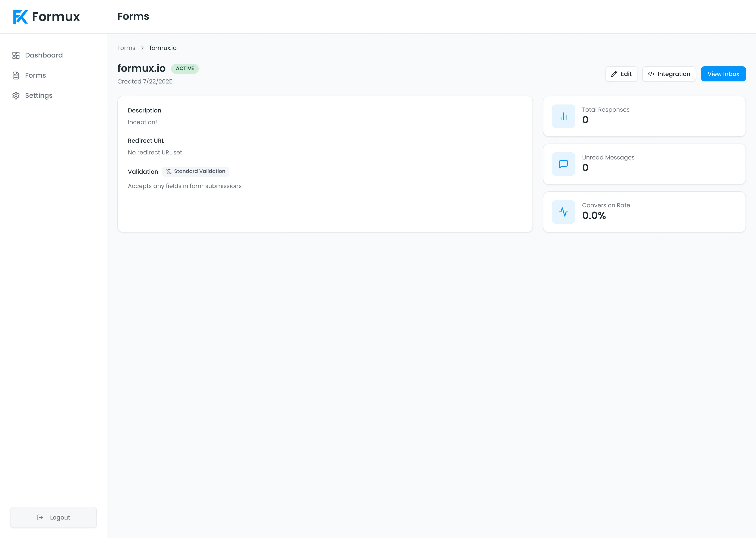Open the Integration button
The width and height of the screenshot is (756, 538).
pyautogui.click(x=669, y=74)
